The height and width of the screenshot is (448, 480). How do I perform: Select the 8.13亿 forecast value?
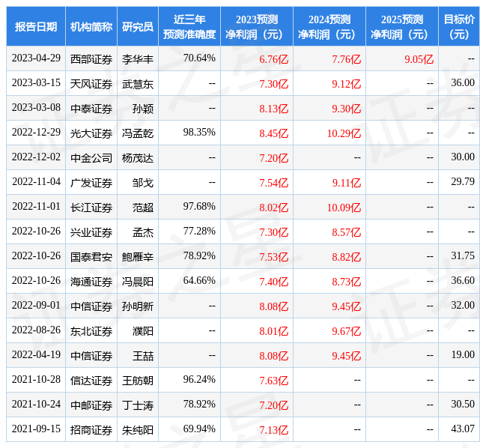click(273, 109)
